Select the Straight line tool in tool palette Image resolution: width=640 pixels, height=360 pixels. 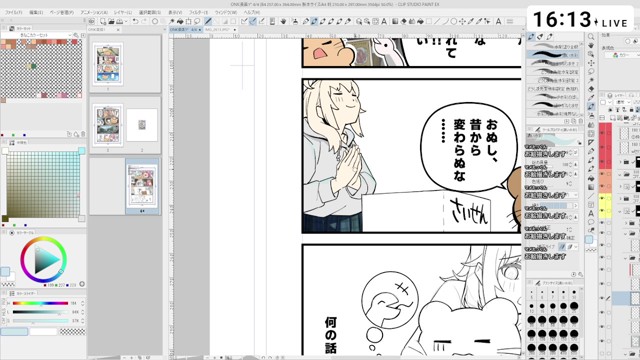591,196
